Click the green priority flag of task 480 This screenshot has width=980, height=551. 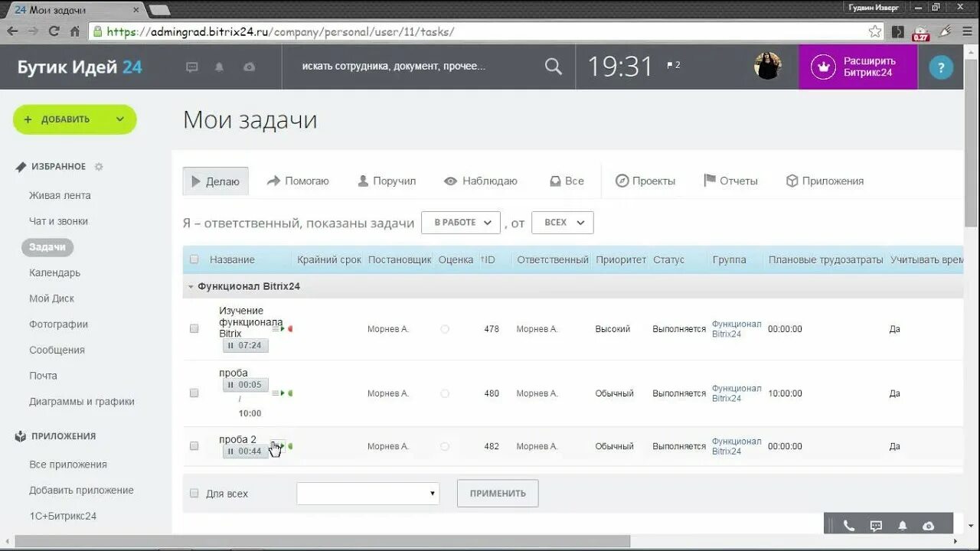(x=290, y=393)
